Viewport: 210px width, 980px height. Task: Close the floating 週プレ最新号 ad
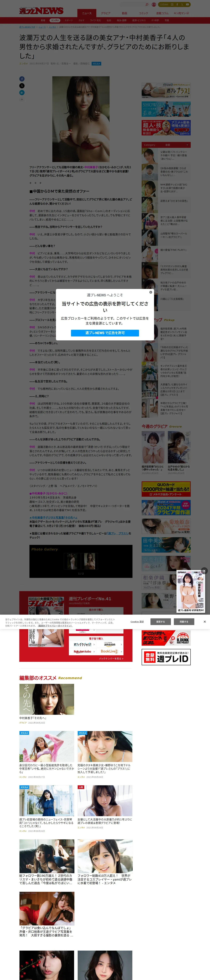204,571
